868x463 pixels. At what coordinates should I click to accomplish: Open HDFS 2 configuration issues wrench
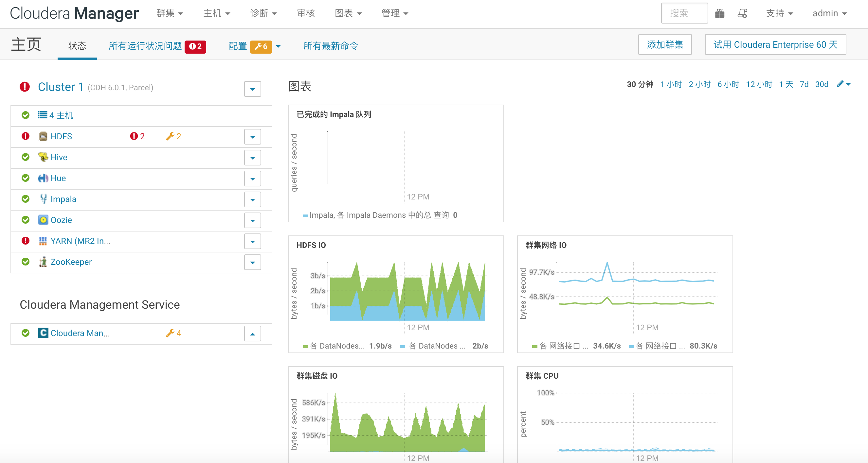pos(173,136)
